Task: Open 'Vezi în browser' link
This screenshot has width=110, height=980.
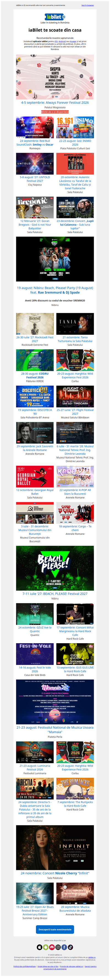Action: [87, 5]
